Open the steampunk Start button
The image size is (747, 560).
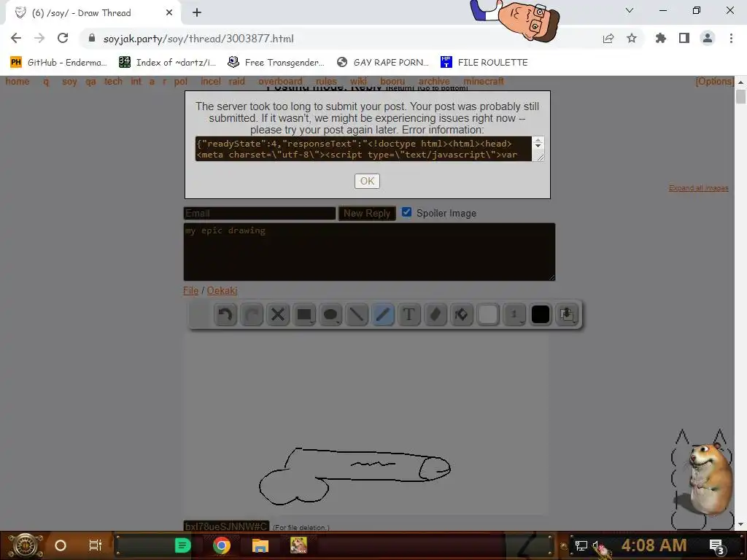26,545
